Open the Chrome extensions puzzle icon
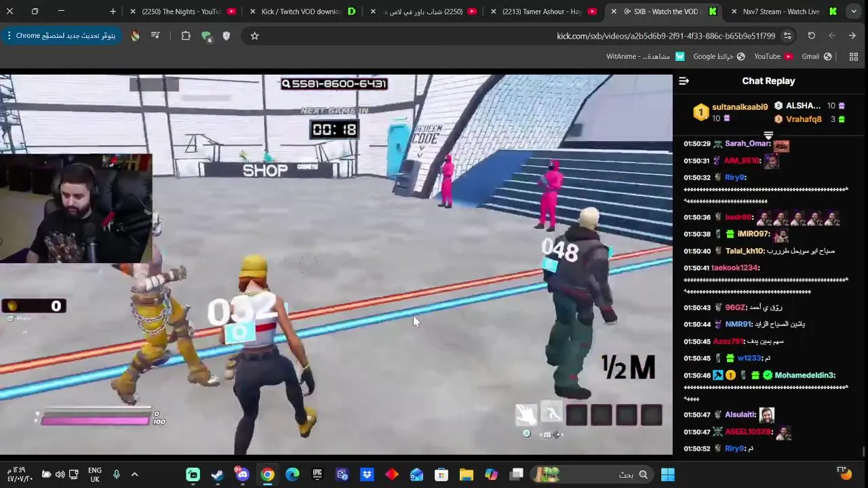The height and width of the screenshot is (488, 868). (185, 36)
